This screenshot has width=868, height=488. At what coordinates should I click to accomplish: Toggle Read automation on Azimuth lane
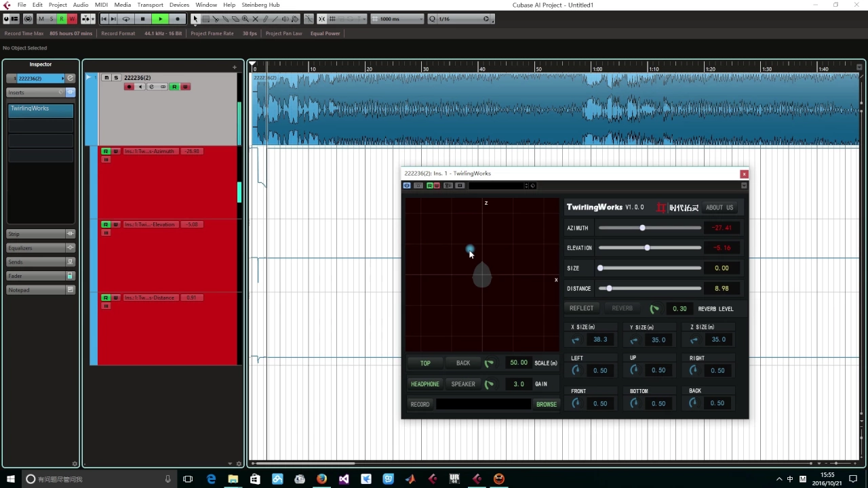pos(106,151)
